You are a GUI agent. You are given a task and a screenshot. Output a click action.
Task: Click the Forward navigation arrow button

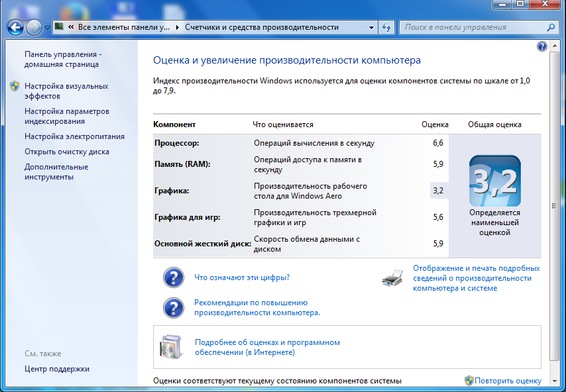[x=34, y=27]
